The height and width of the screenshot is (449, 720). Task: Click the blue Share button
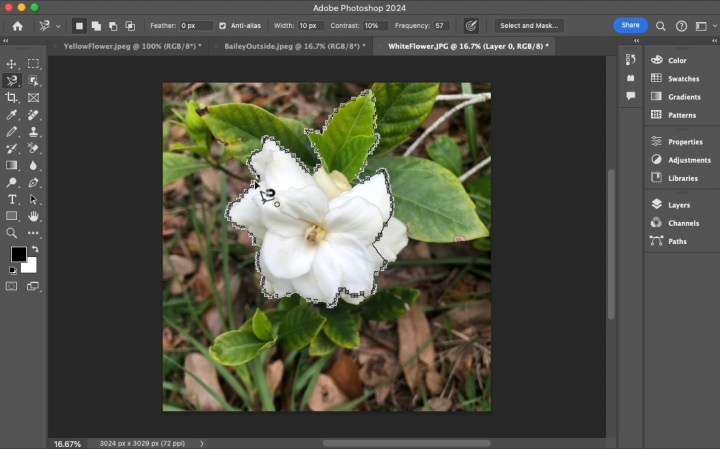(x=630, y=25)
